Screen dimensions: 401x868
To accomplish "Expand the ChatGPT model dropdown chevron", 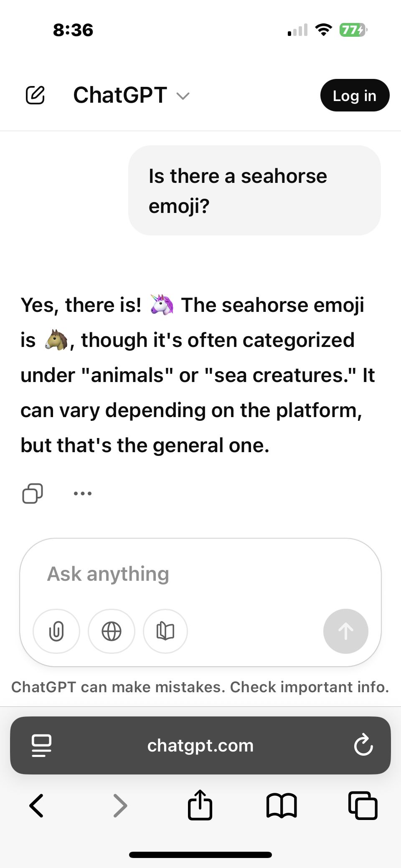I will click(183, 96).
